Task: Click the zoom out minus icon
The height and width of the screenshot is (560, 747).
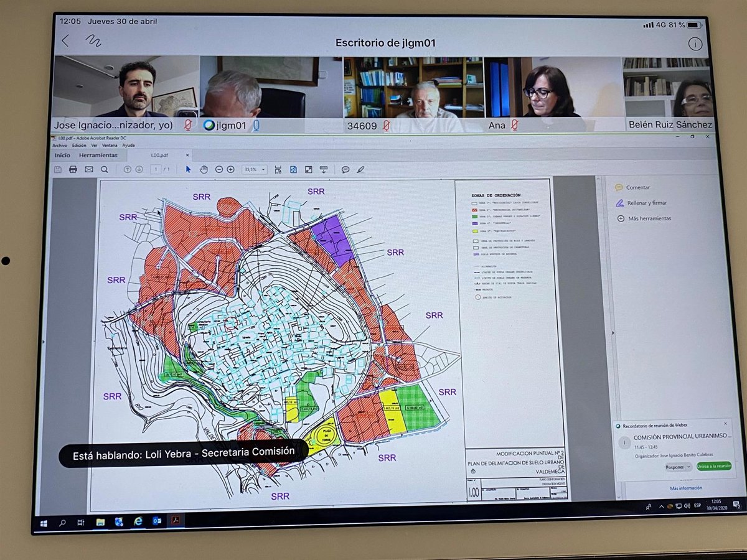Action: pos(219,169)
